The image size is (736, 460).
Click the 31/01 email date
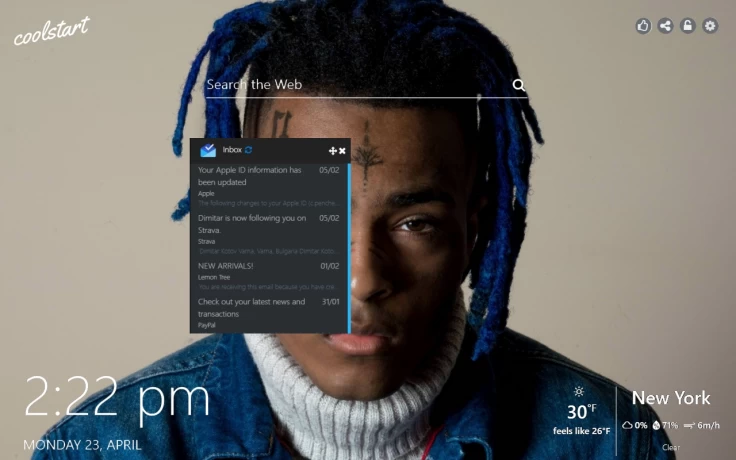330,302
